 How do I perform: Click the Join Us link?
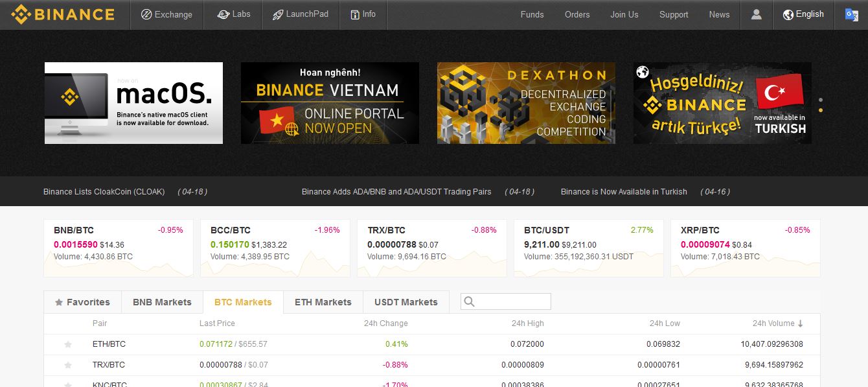[624, 14]
